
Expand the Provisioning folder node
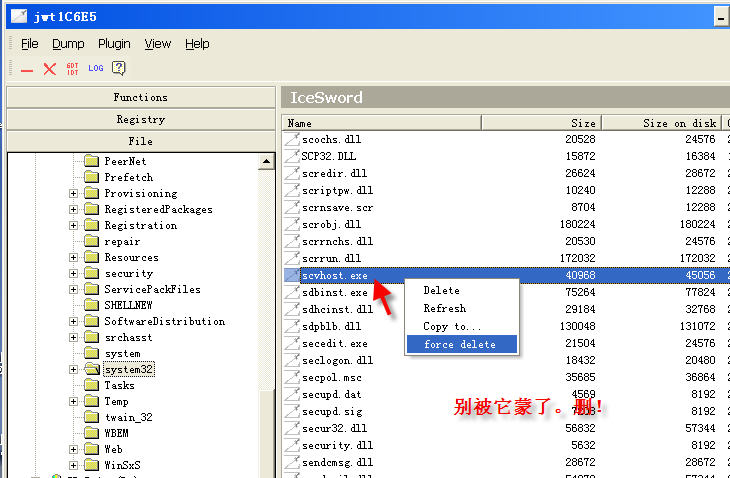(74, 194)
